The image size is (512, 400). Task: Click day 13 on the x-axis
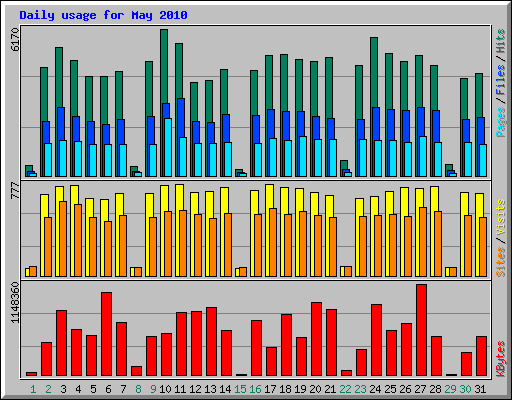point(210,389)
